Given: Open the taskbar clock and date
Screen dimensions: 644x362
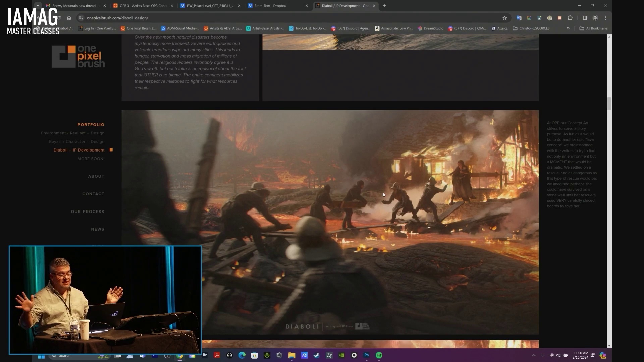Looking at the screenshot, I should tap(581, 355).
